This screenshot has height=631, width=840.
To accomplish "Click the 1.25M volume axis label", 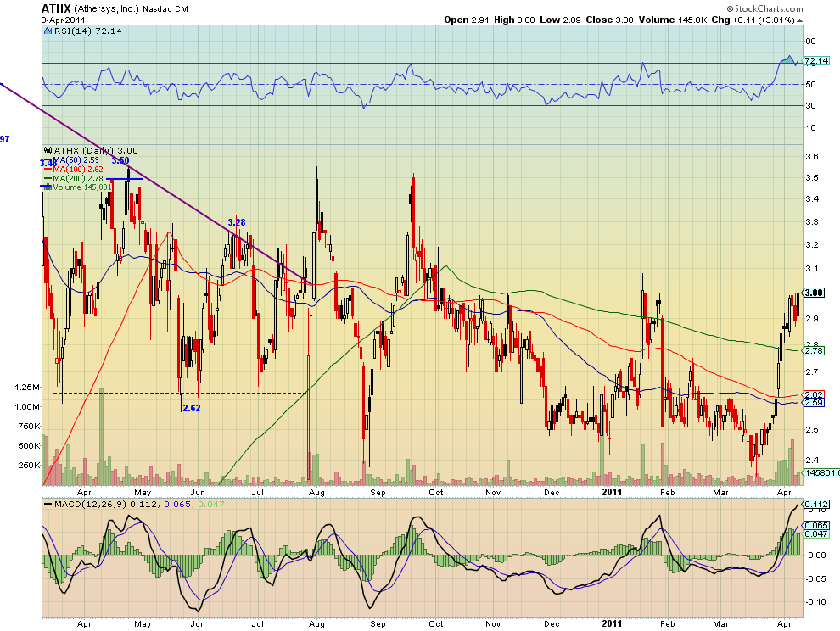I will click(x=28, y=388).
